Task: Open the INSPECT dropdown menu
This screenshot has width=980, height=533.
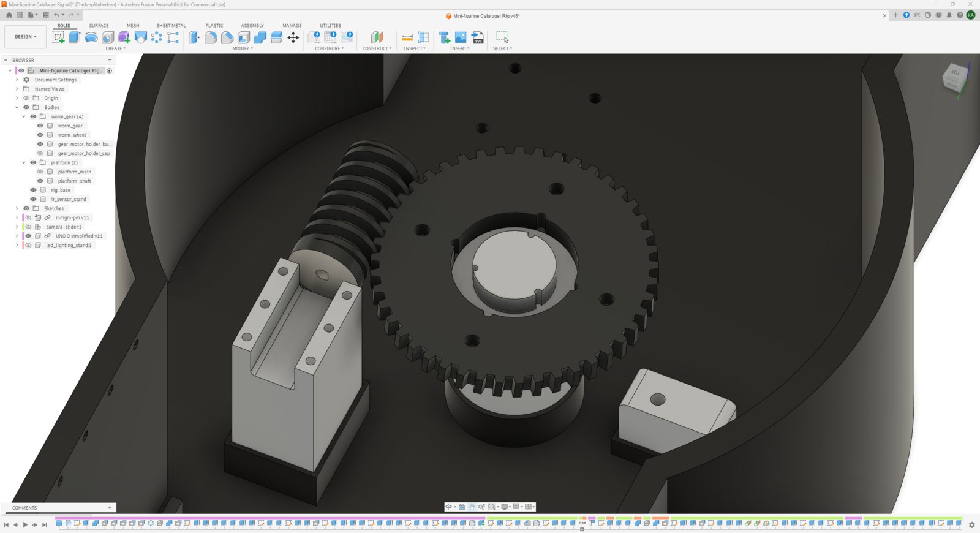Action: pos(415,48)
